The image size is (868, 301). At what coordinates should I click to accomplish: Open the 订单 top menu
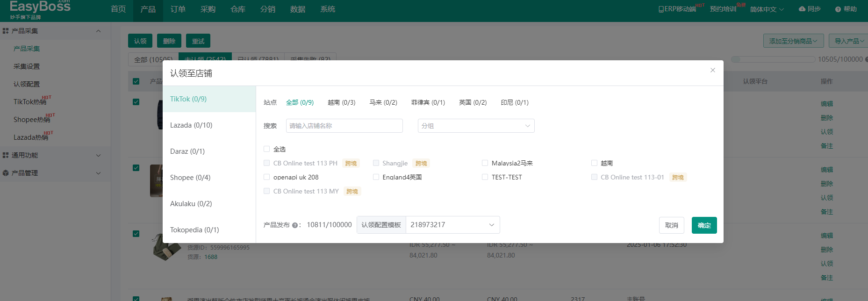click(178, 9)
